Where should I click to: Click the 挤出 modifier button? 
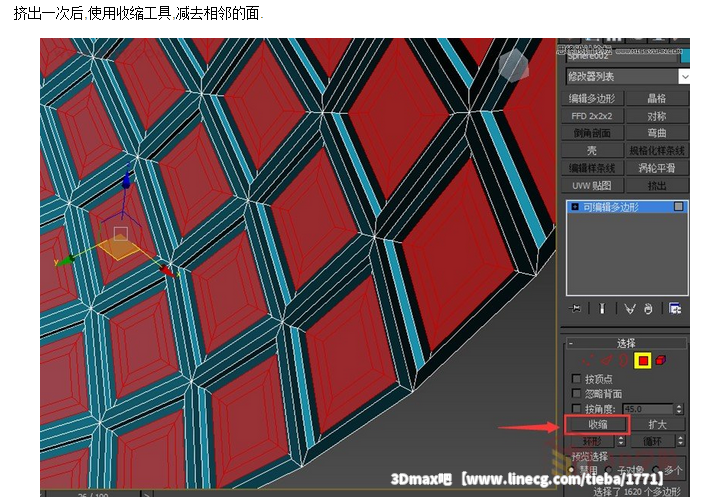point(657,185)
